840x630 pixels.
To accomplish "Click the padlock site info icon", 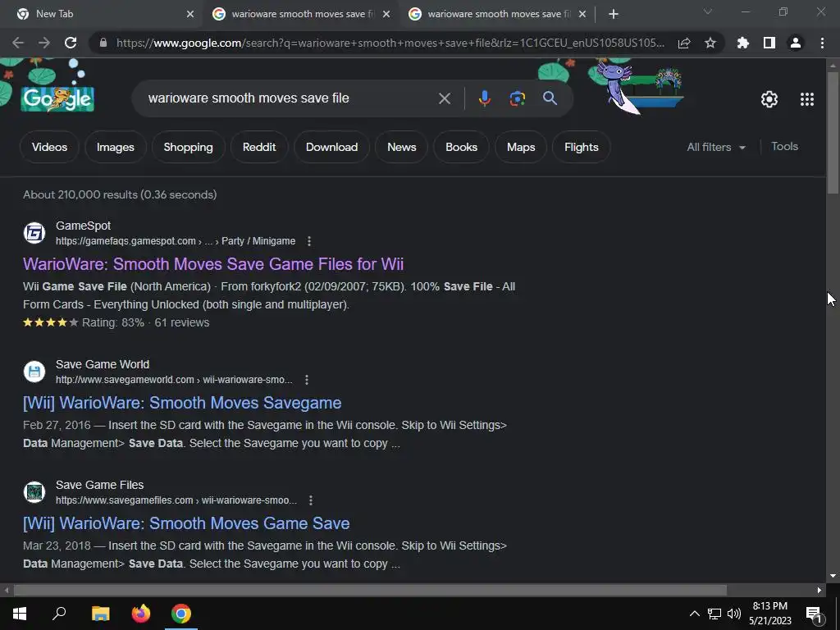I will [103, 43].
